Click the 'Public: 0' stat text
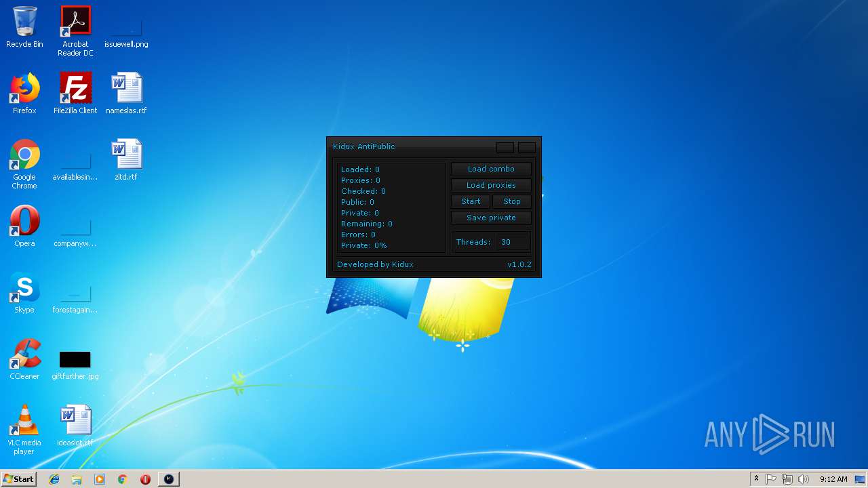Viewport: 868px width, 488px height. 357,202
